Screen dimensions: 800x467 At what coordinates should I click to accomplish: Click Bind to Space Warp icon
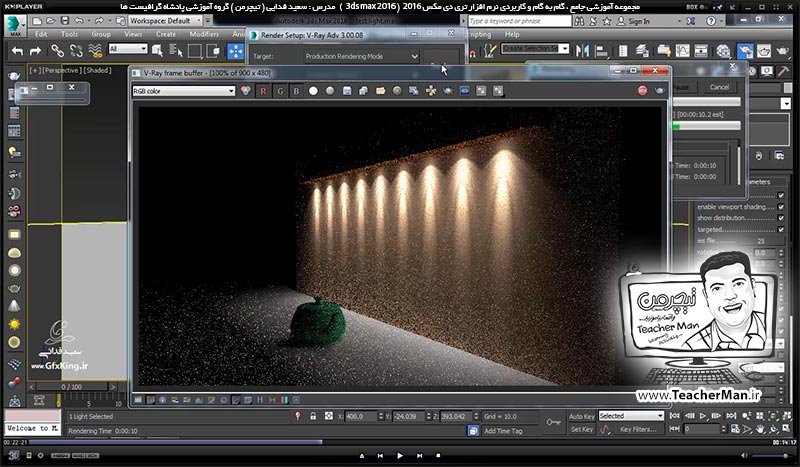click(95, 51)
